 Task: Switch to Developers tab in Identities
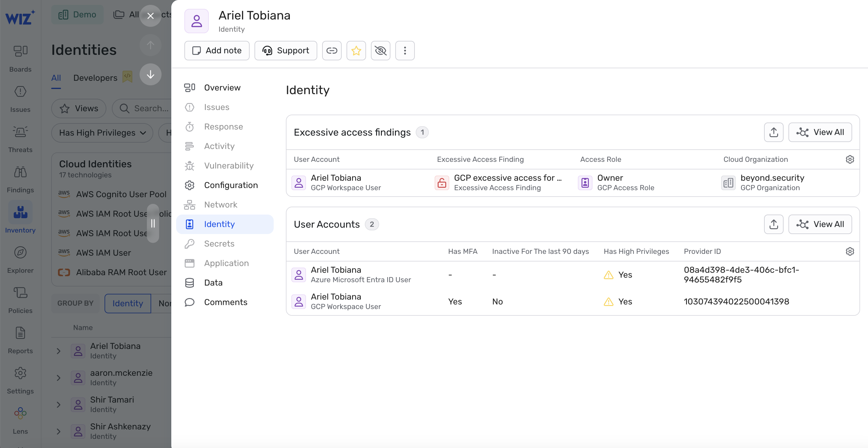click(95, 78)
